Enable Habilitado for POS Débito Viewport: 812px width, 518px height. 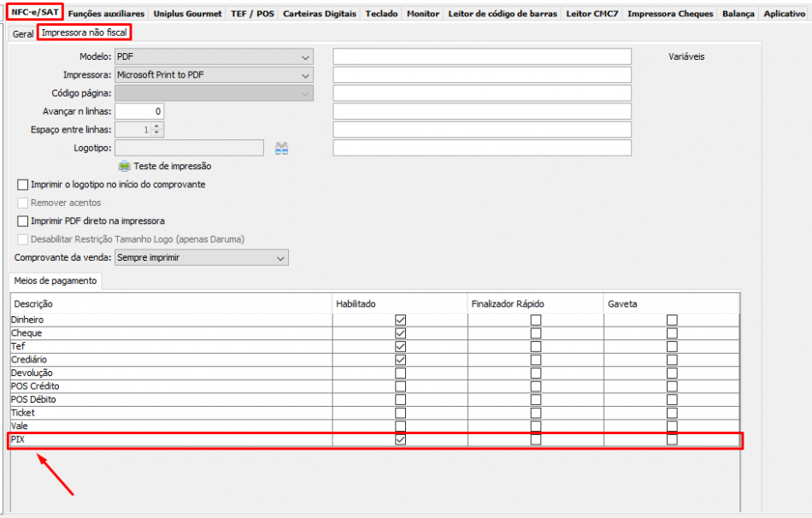pos(400,399)
